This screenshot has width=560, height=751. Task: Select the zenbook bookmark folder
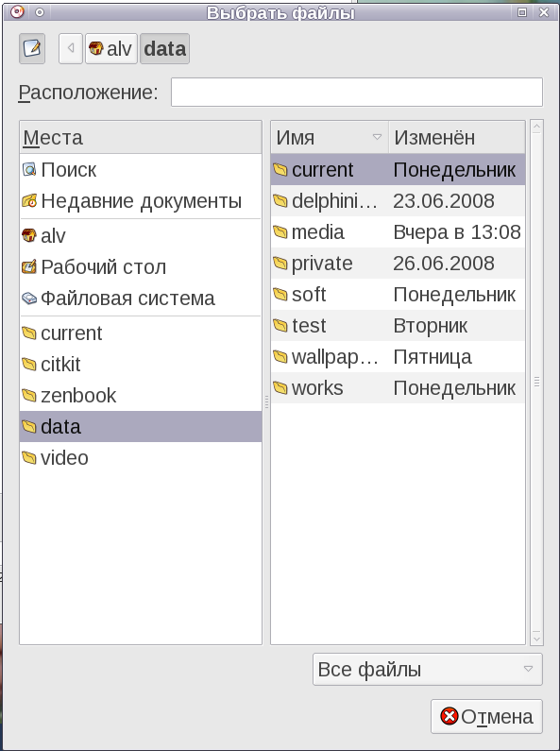pos(141,395)
